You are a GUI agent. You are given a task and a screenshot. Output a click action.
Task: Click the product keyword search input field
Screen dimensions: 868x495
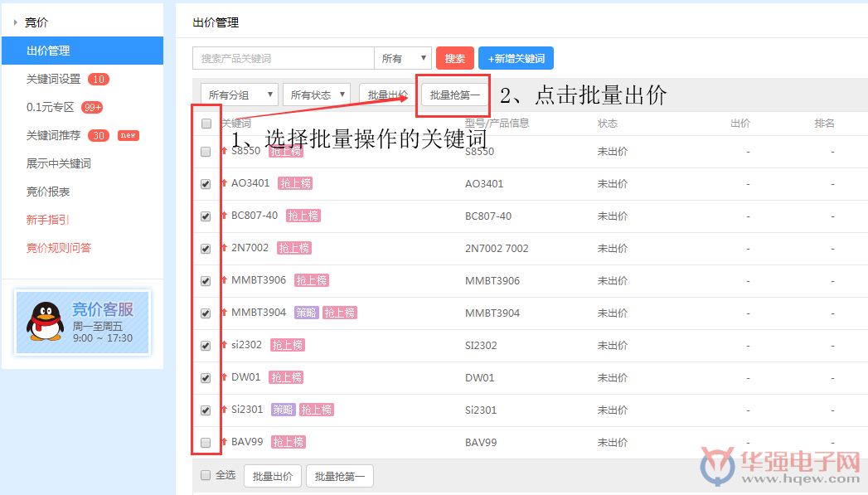pos(282,57)
